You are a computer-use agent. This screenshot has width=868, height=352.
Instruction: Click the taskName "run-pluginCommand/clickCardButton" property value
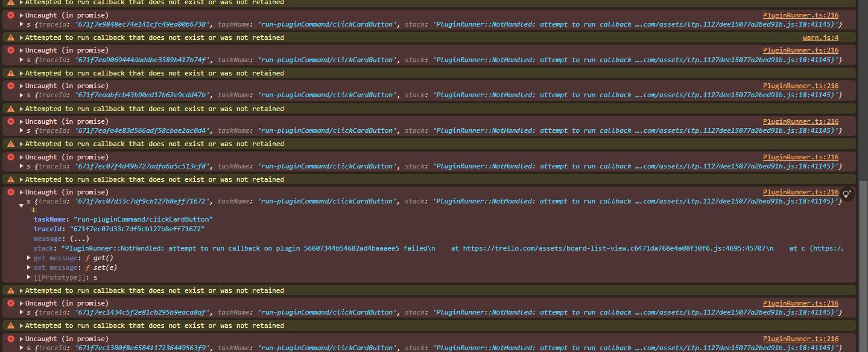click(x=143, y=220)
